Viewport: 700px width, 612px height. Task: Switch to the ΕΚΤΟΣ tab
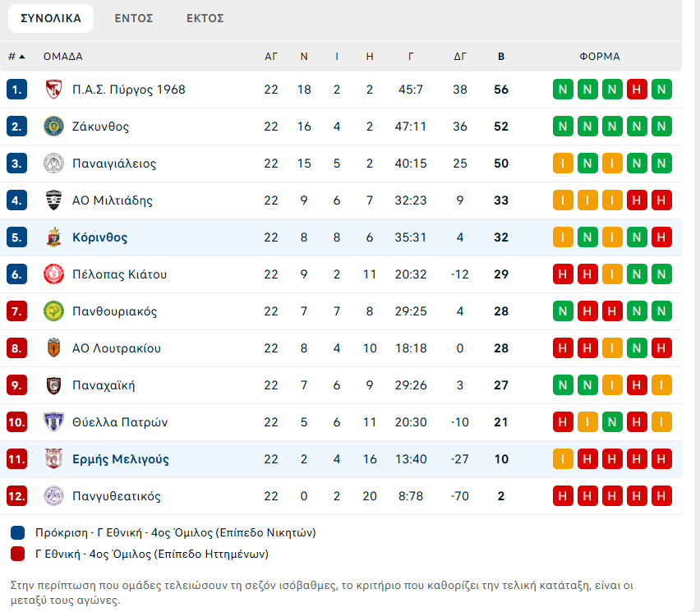pyautogui.click(x=205, y=18)
